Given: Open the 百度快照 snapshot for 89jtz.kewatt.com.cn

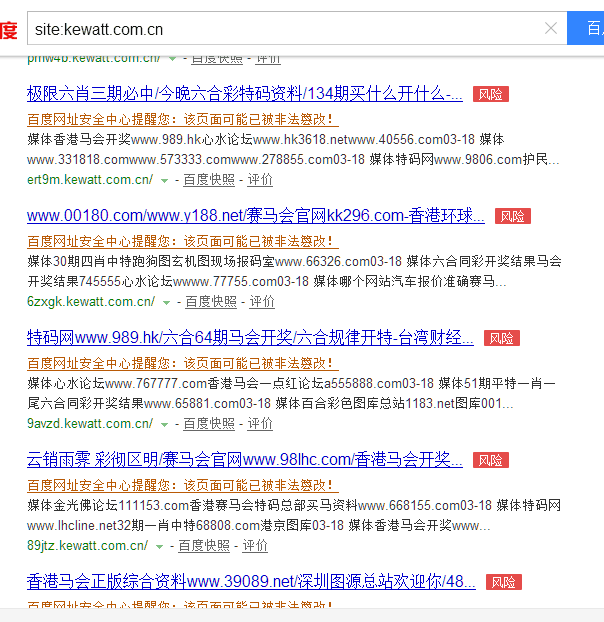Looking at the screenshot, I should (x=204, y=546).
